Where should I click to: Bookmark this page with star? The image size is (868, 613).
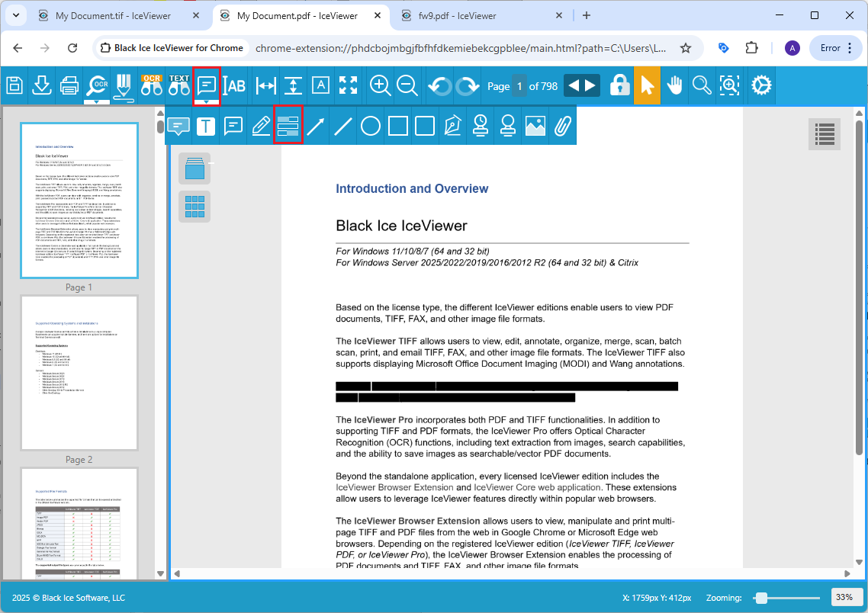coord(685,48)
